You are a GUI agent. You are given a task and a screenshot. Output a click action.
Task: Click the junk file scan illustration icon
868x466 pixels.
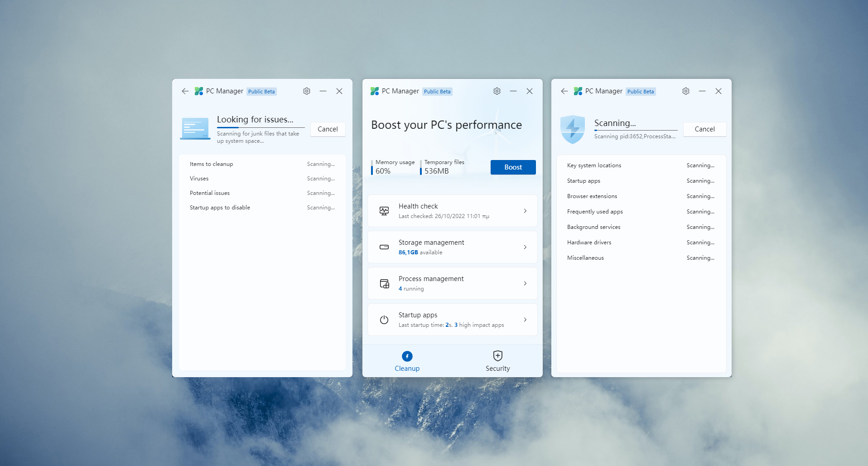(195, 129)
